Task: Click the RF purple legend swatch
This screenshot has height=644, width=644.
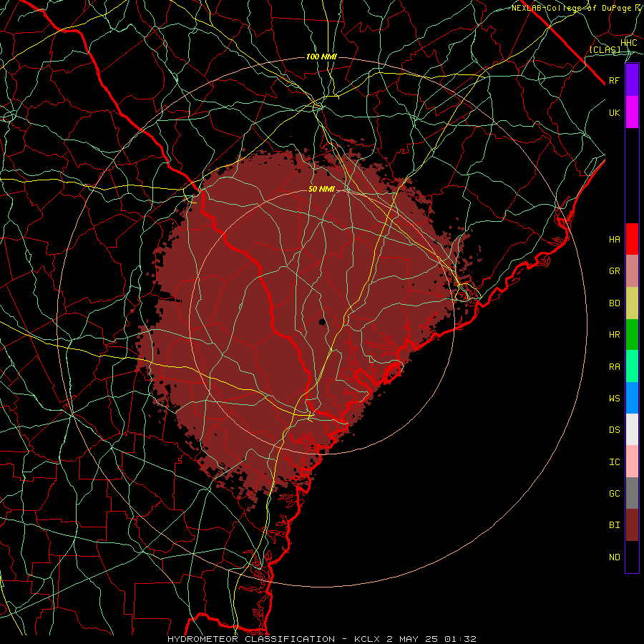Action: [x=632, y=80]
